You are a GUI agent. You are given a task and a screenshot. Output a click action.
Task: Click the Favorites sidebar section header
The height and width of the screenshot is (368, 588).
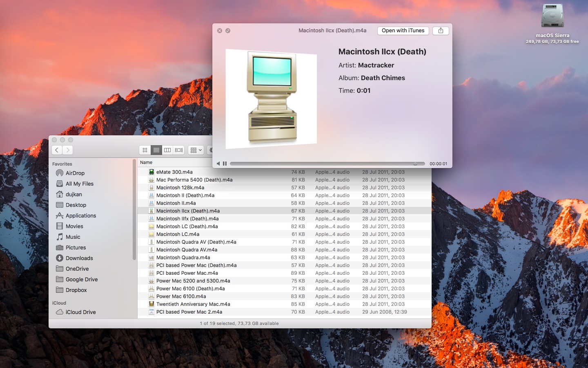tap(62, 164)
